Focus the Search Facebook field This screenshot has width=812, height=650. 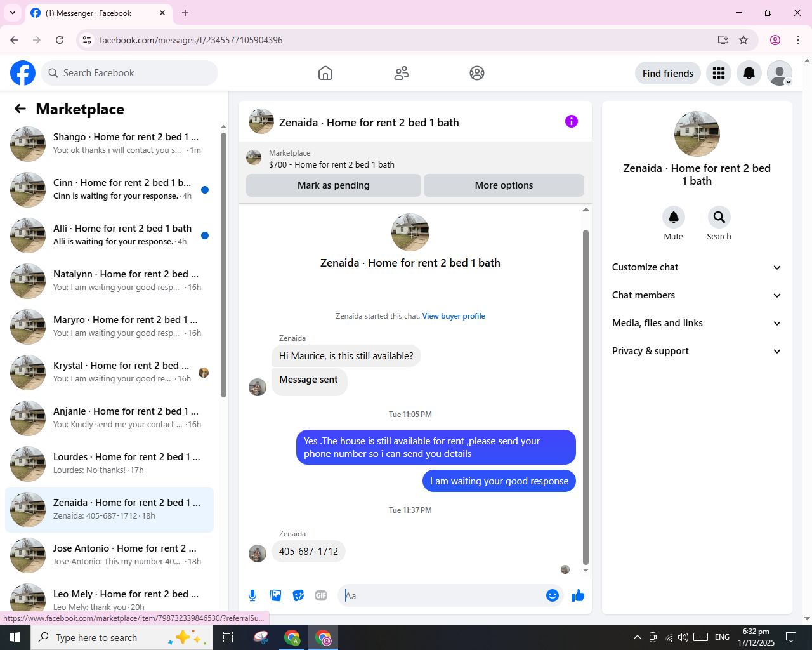[129, 73]
